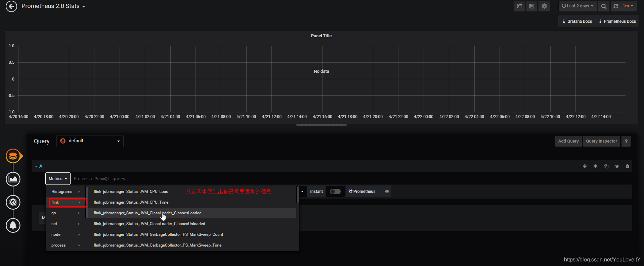
Task: Open the Prometheus external link
Action: (x=362, y=192)
